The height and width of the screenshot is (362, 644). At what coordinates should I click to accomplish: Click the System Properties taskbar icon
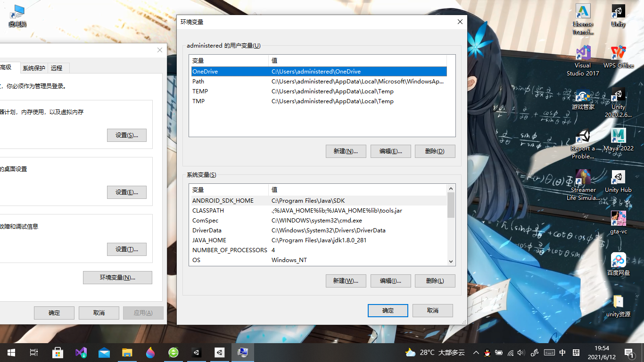click(242, 353)
